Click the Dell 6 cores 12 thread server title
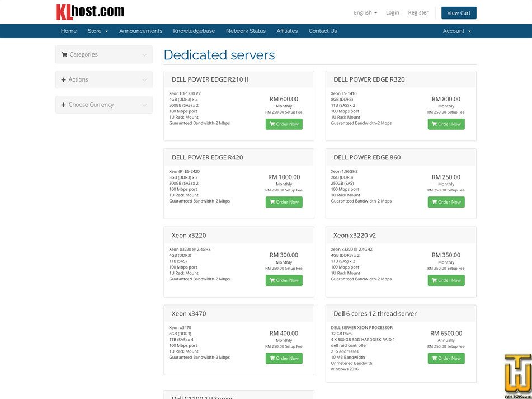Viewport: 532px width, 399px height. (x=375, y=314)
